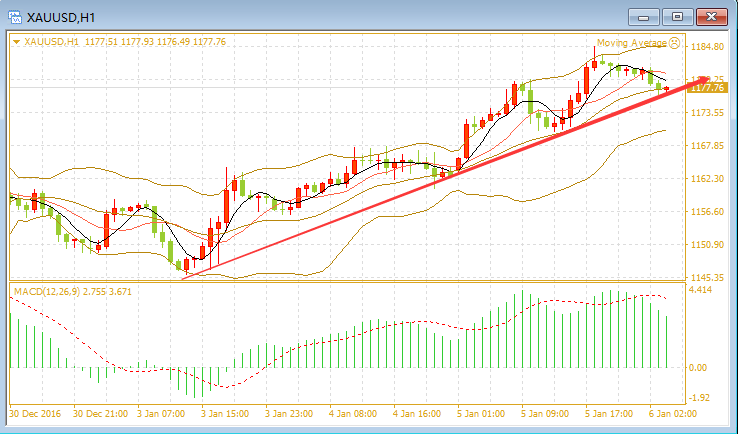Expand the XAUUSD,H1 triangle dropdown arrow
Screen dimensions: 738x434
click(17, 42)
